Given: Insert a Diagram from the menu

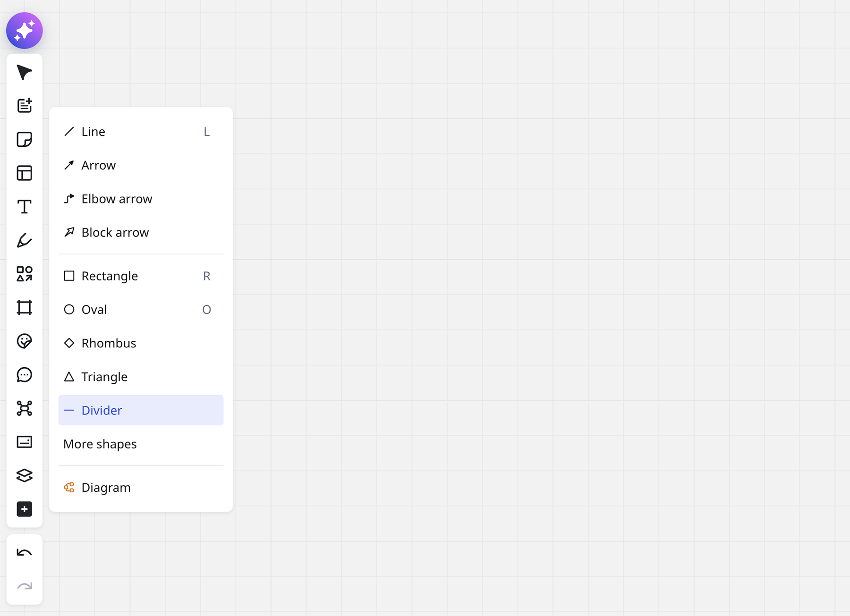Looking at the screenshot, I should pos(106,487).
